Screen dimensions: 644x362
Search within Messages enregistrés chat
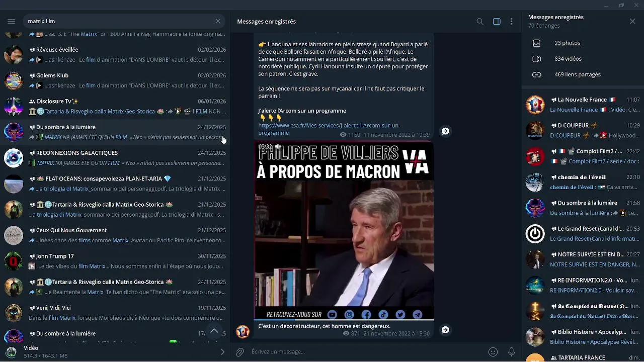[480, 22]
